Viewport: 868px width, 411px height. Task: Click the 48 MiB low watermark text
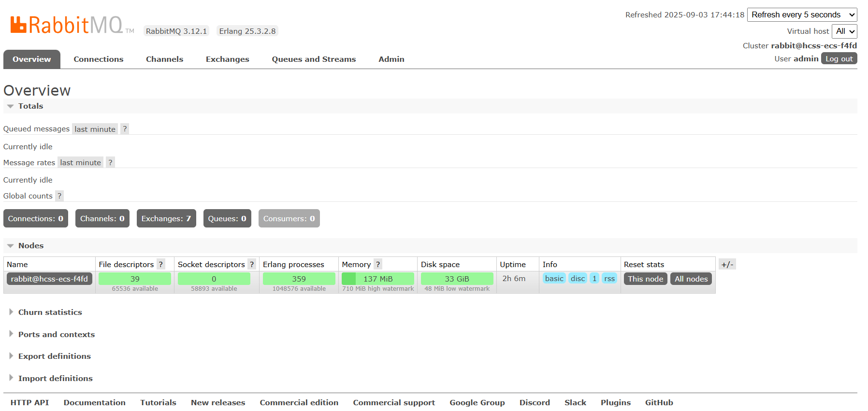pos(457,289)
